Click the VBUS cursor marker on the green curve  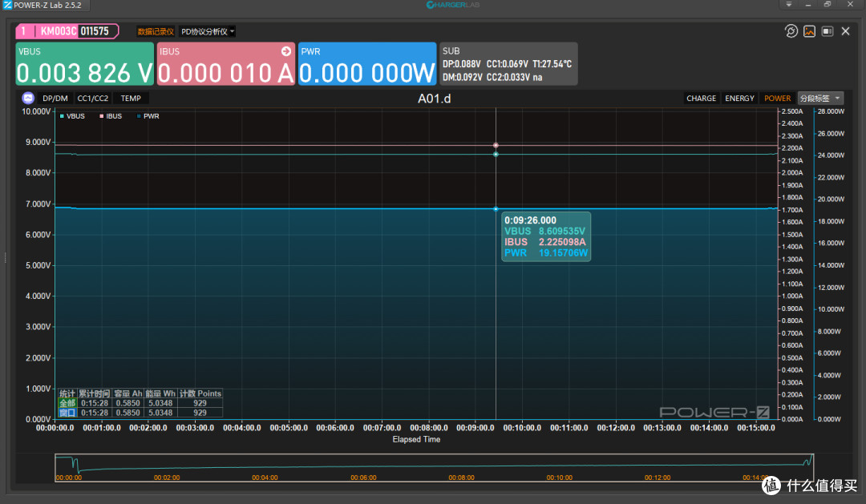click(496, 155)
